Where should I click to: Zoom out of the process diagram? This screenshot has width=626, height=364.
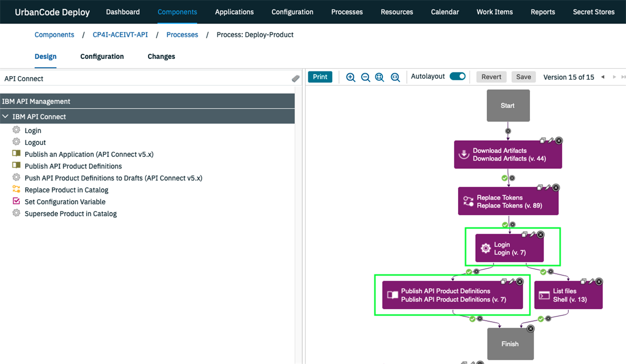[x=365, y=77]
